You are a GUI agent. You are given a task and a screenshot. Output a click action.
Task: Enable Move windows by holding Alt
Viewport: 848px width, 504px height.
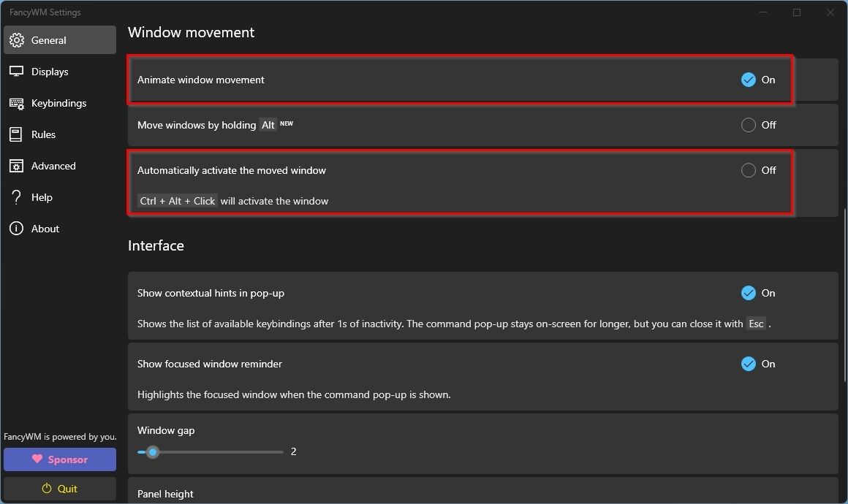(x=749, y=125)
